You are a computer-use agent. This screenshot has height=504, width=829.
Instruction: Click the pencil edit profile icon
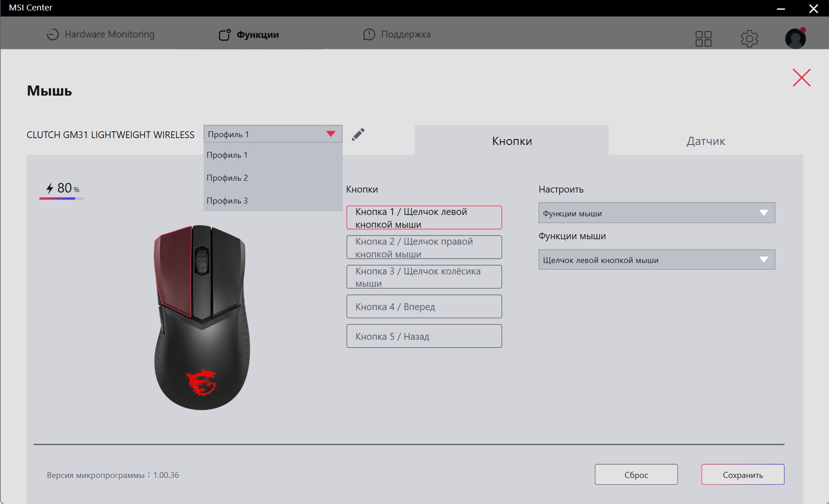tap(358, 134)
